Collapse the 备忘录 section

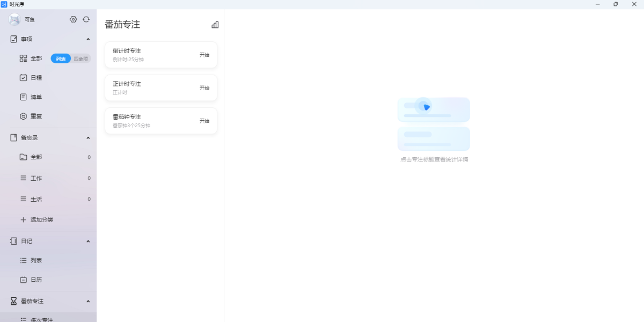click(88, 138)
